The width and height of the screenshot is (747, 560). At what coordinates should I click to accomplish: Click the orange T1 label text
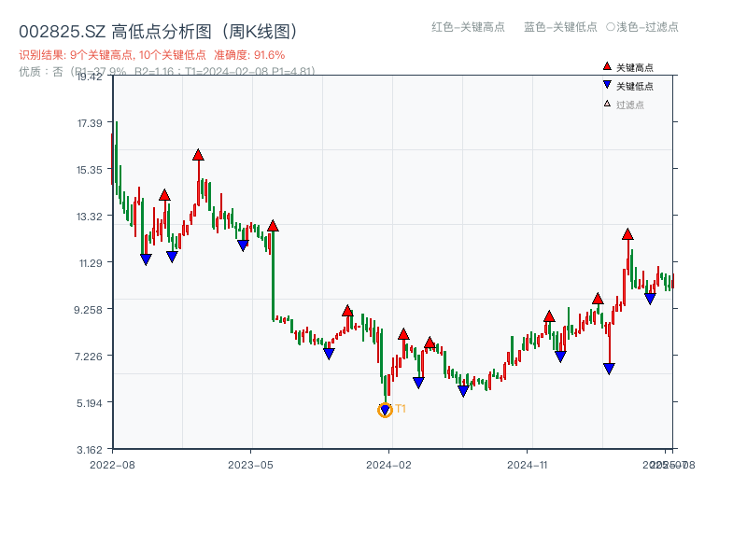(x=401, y=409)
